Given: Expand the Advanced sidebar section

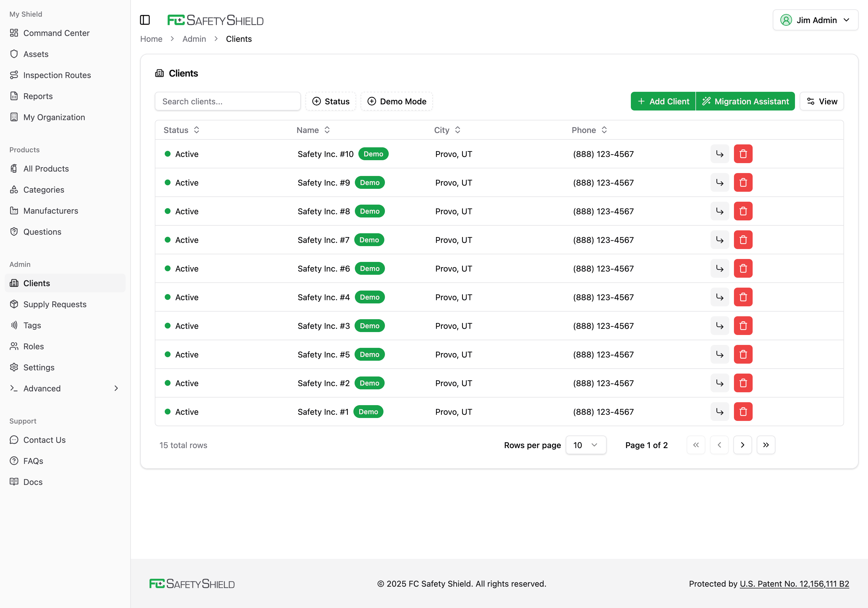Looking at the screenshot, I should tap(41, 388).
